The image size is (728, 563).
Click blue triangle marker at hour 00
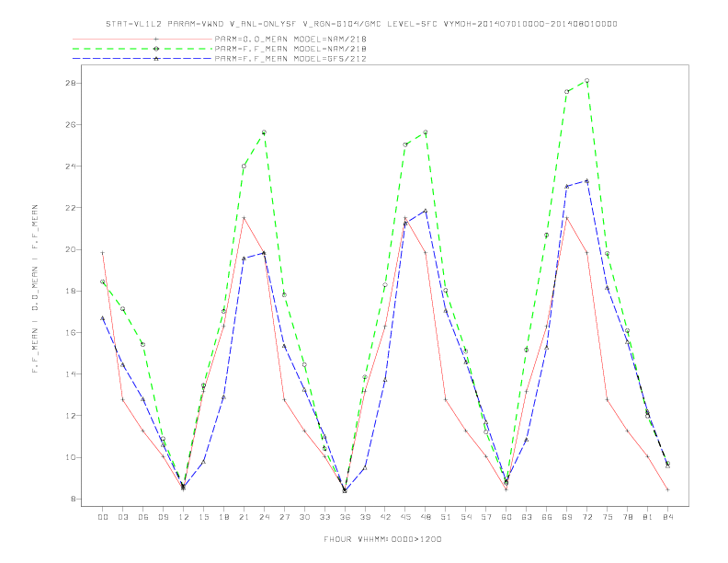(x=103, y=318)
